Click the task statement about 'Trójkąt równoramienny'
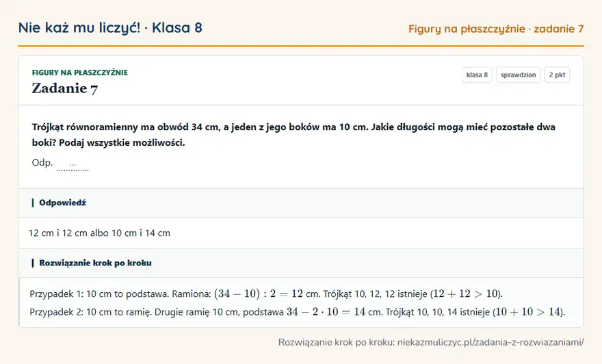 click(x=293, y=135)
